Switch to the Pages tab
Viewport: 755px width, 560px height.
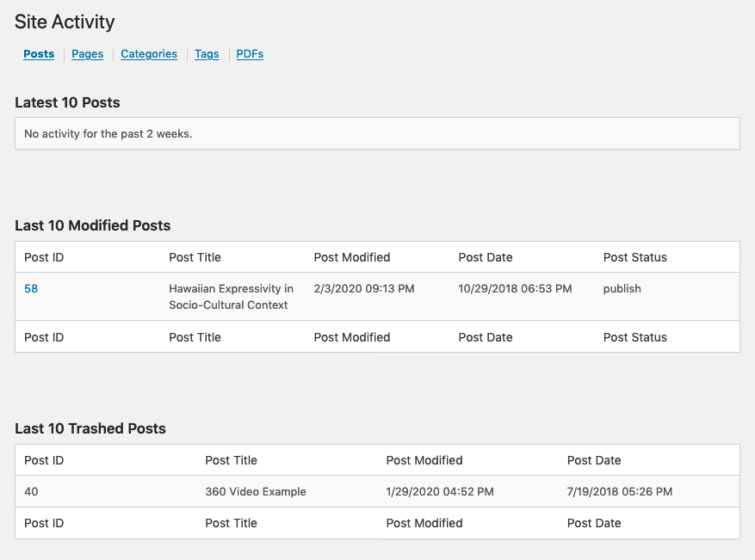[87, 54]
